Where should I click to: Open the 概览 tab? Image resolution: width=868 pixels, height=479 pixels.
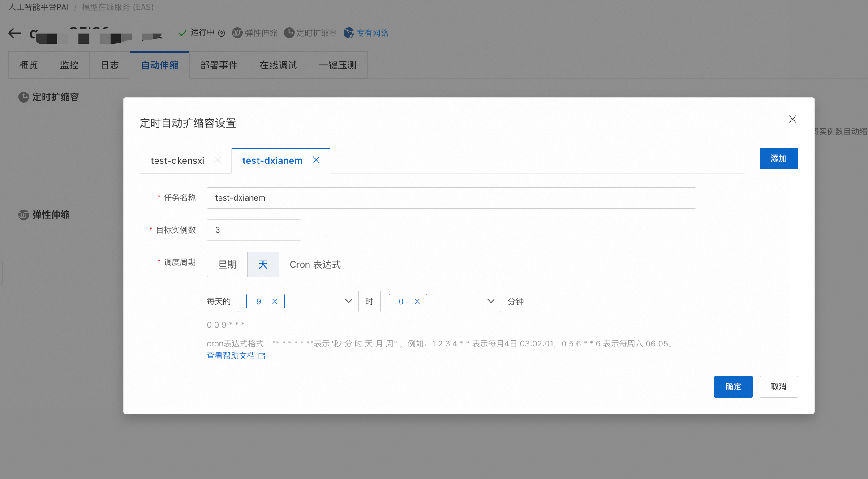[29, 65]
